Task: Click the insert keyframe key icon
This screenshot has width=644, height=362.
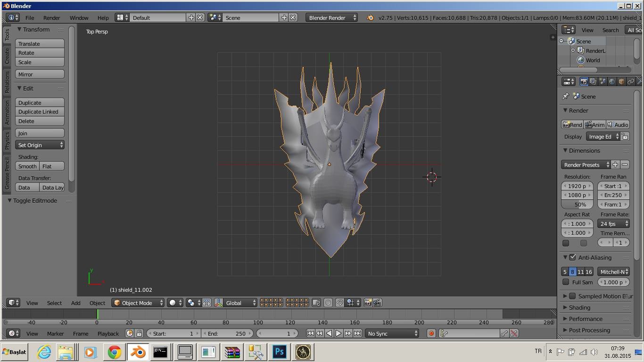Action: [504, 333]
